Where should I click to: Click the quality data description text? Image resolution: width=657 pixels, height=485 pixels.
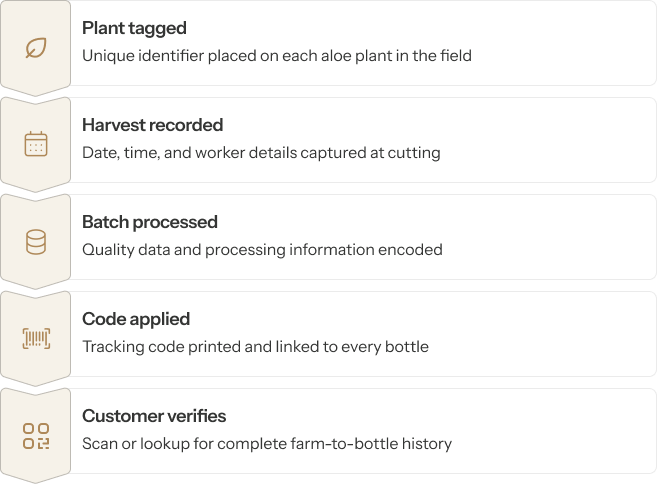262,250
